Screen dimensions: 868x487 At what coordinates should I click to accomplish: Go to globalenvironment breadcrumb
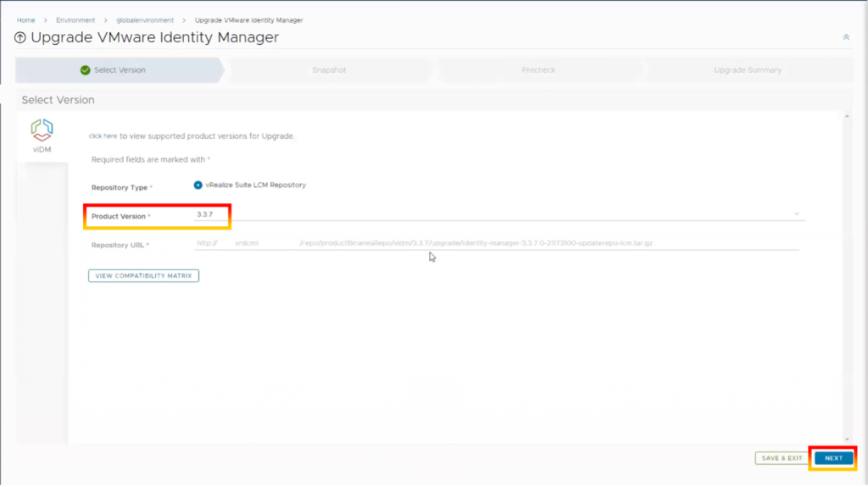(145, 20)
